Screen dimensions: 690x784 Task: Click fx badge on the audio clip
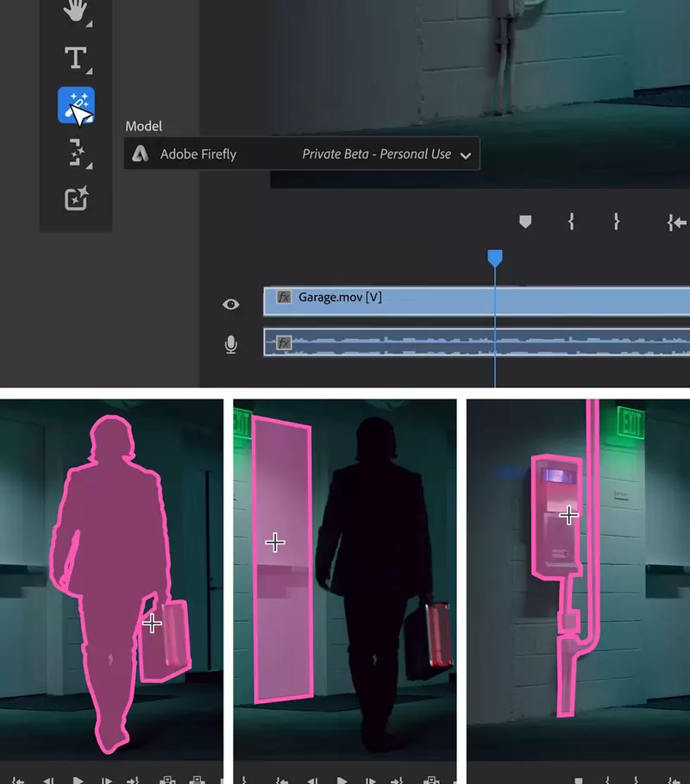point(284,343)
